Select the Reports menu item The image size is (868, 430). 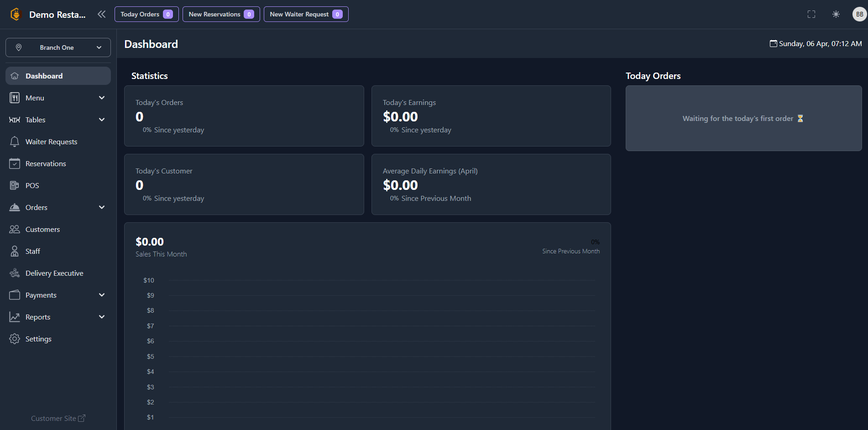[x=38, y=317]
